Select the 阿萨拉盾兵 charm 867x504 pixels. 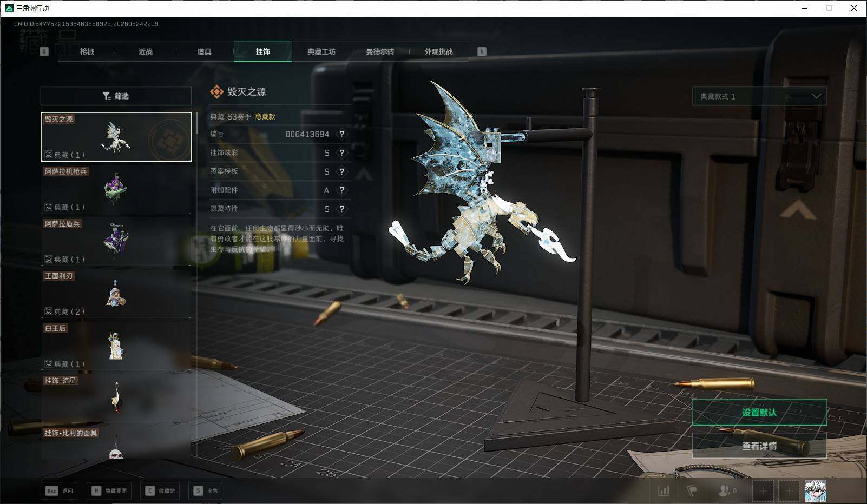(x=116, y=242)
